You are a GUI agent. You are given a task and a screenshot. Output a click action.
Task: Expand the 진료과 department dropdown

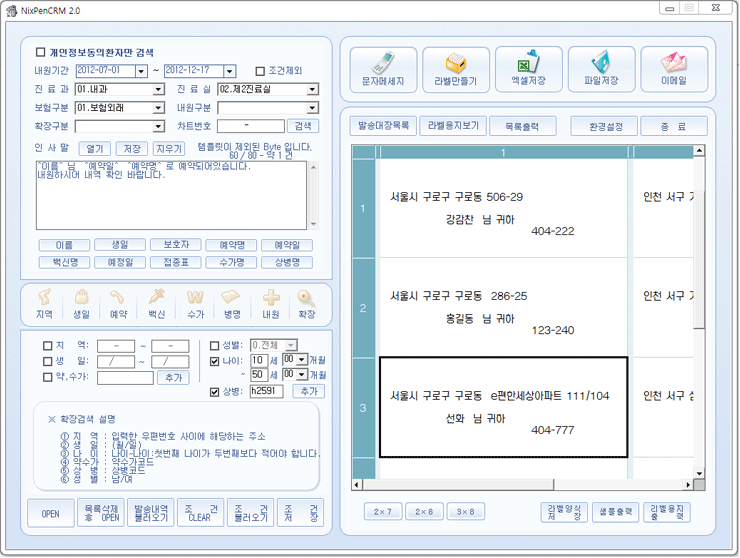point(158,90)
